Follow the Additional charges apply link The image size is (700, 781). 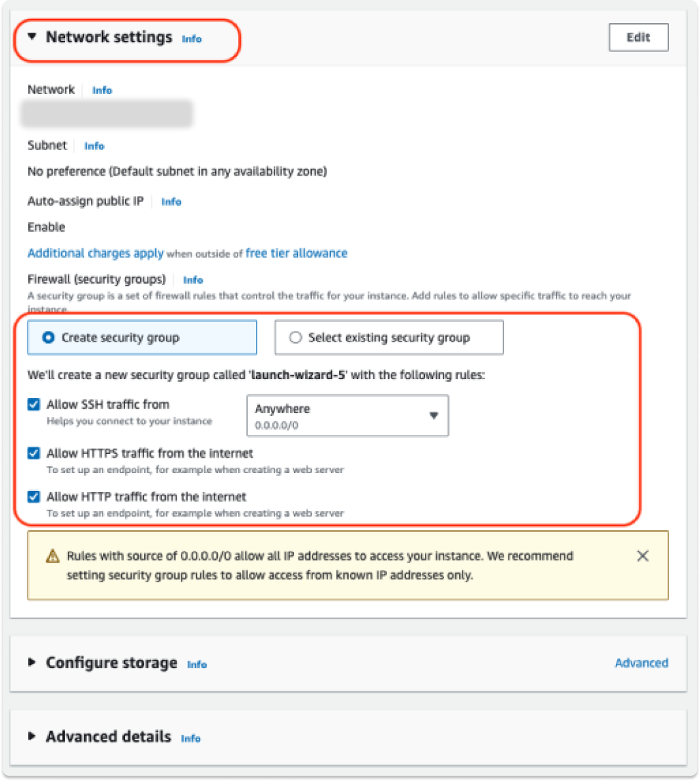(x=95, y=253)
